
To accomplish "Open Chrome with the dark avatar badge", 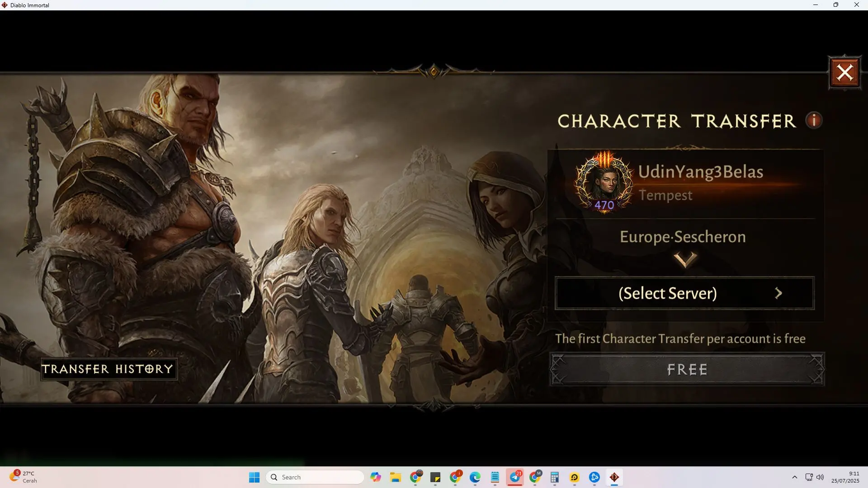I will pos(415,477).
